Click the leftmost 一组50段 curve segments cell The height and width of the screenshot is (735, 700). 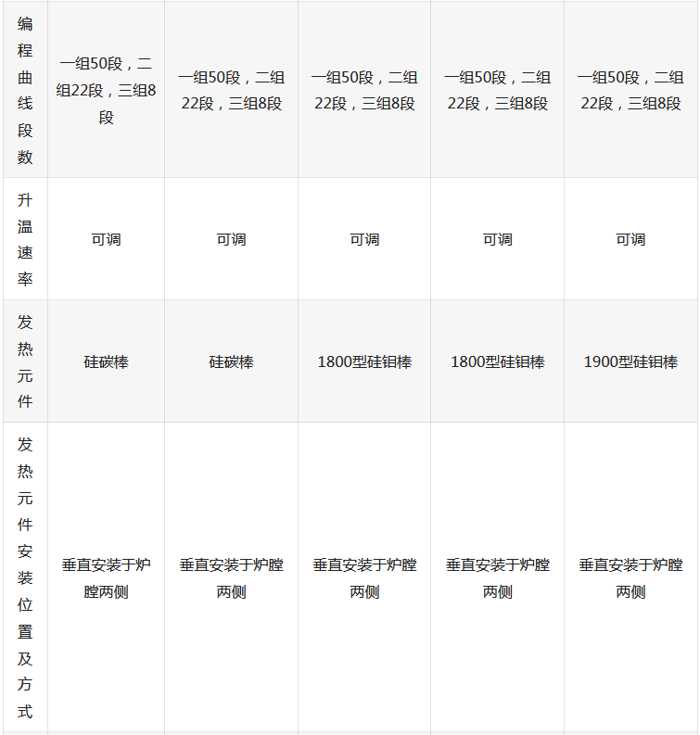(107, 90)
